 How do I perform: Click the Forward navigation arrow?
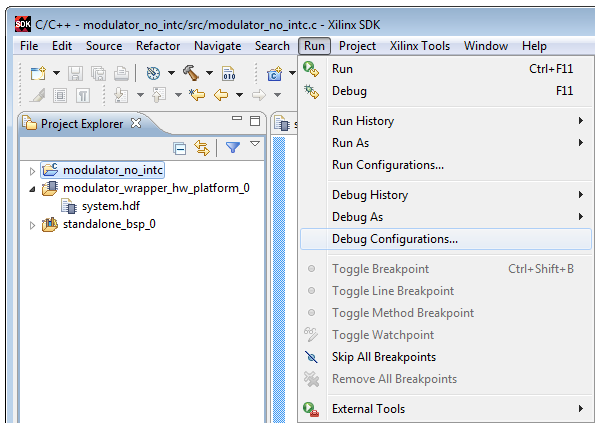(259, 95)
